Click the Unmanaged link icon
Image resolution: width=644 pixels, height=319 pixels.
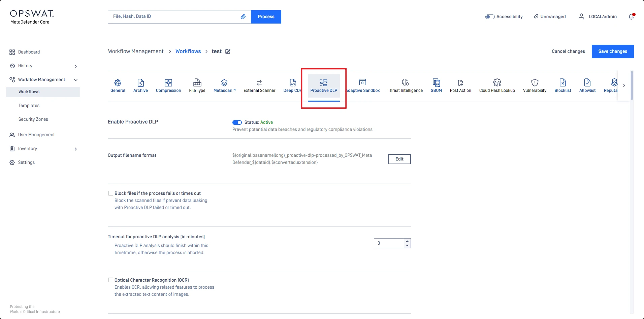point(536,16)
